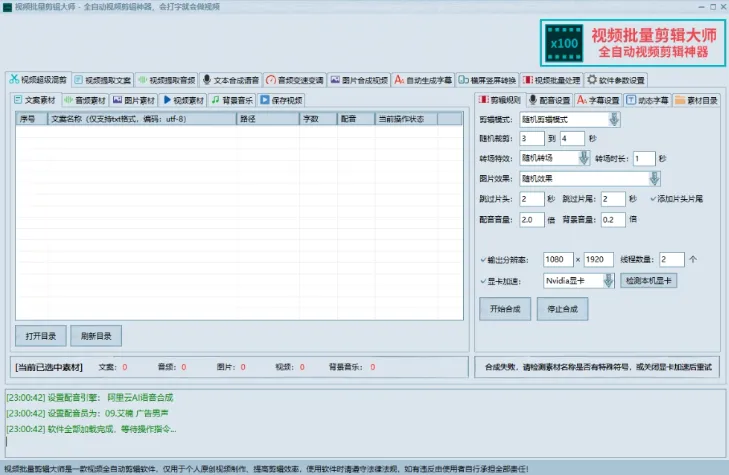
Task: Click the 序号 column header
Action: pyautogui.click(x=32, y=119)
